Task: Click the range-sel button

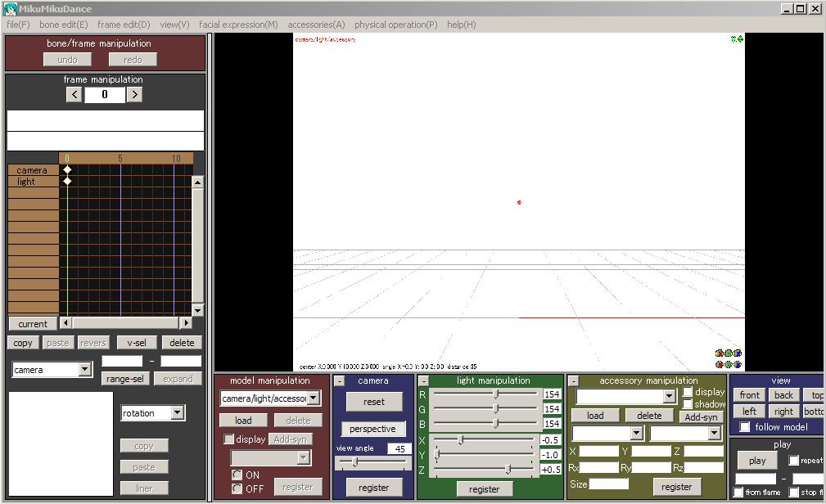Action: click(124, 379)
